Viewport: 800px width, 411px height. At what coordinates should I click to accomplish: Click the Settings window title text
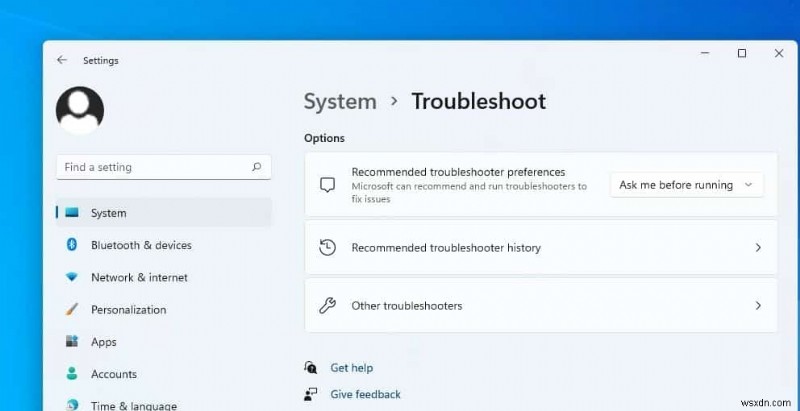(x=101, y=60)
